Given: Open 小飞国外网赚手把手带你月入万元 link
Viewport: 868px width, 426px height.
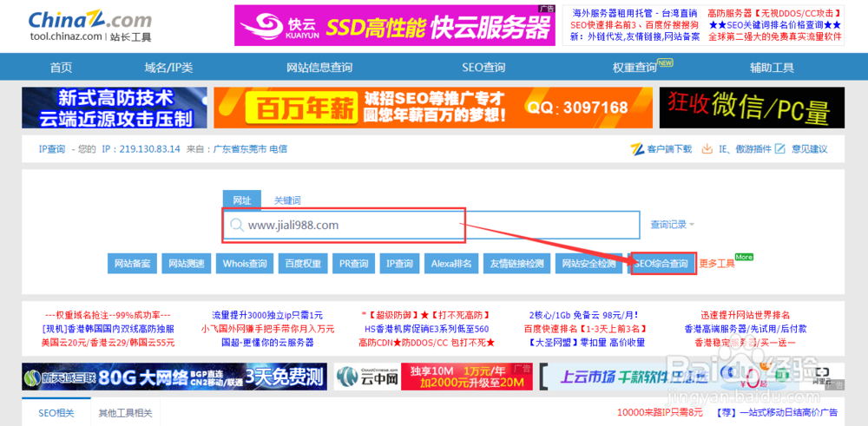Looking at the screenshot, I should pos(267,329).
